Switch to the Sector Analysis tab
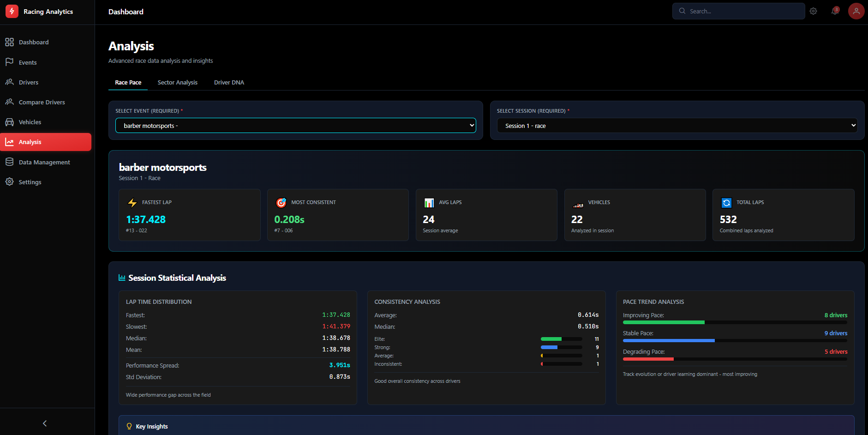Screen dimensions: 868x435 tap(178, 83)
